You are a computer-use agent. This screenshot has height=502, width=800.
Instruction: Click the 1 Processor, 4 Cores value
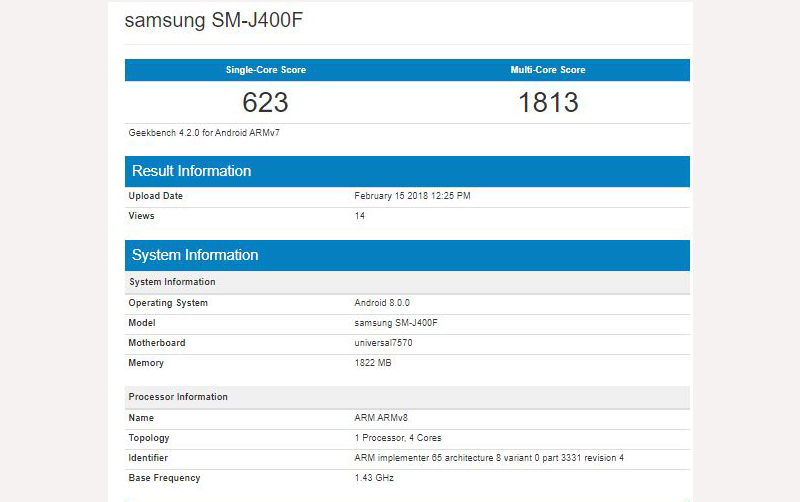(398, 438)
